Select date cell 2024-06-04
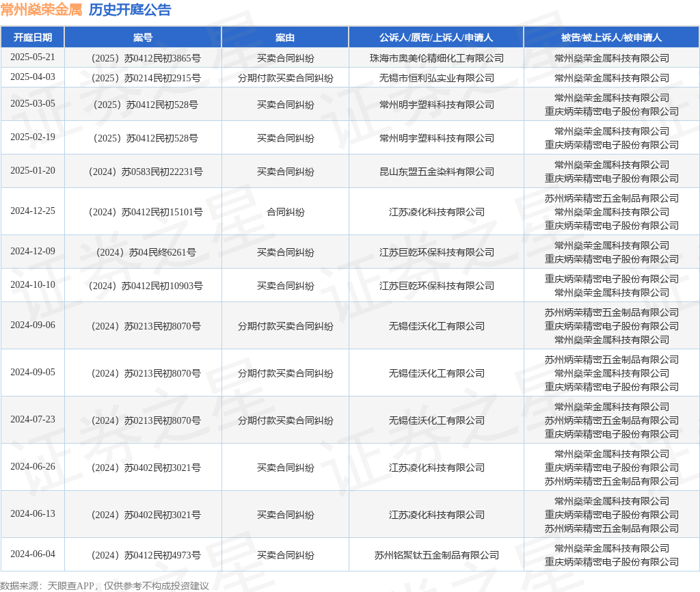This screenshot has height=592, width=700. [33, 554]
